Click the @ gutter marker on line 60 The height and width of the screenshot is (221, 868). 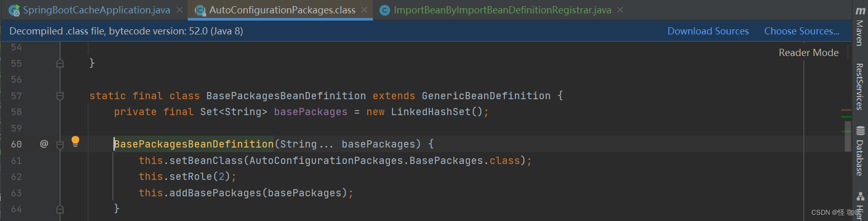click(x=44, y=144)
